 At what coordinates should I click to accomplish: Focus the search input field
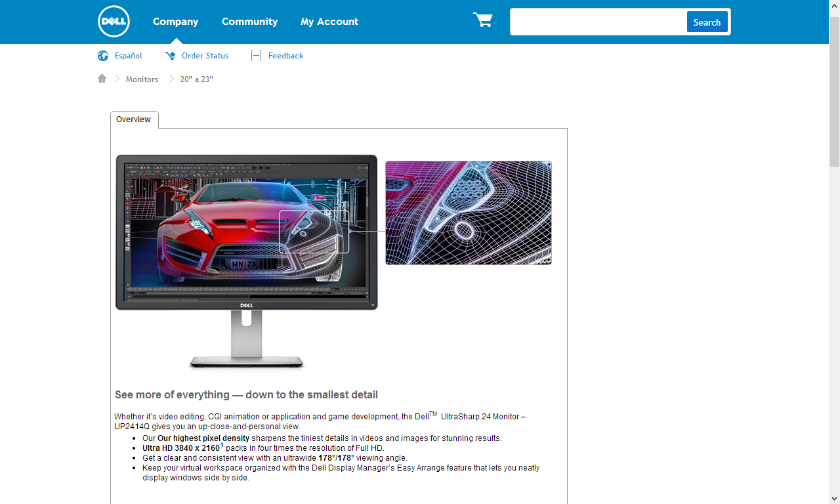click(x=598, y=22)
